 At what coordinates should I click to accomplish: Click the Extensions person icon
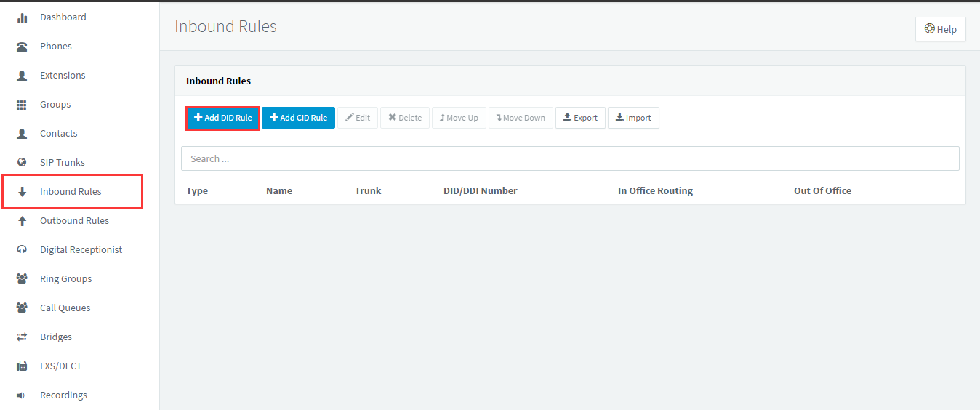[x=22, y=76]
